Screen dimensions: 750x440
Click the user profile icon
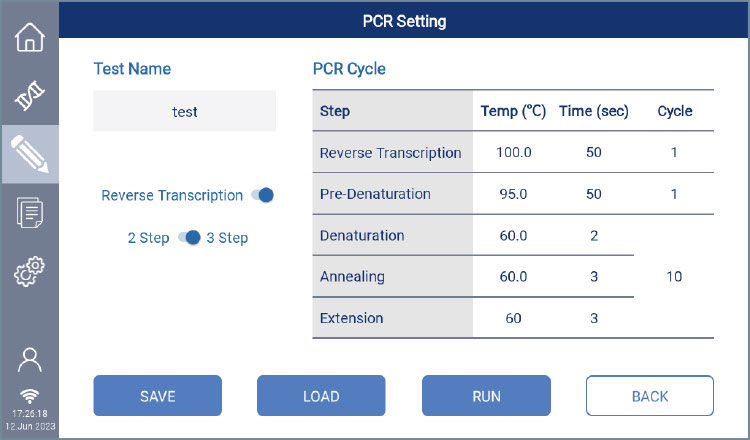pyautogui.click(x=30, y=359)
